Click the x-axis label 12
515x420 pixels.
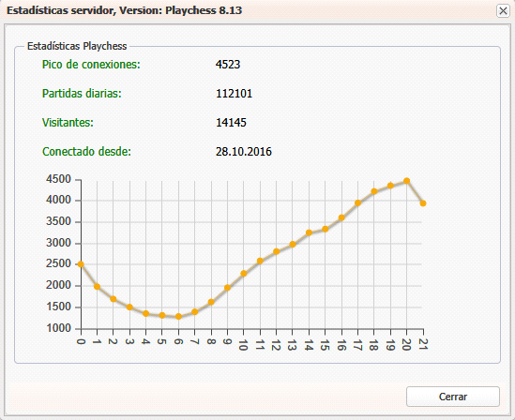(276, 345)
